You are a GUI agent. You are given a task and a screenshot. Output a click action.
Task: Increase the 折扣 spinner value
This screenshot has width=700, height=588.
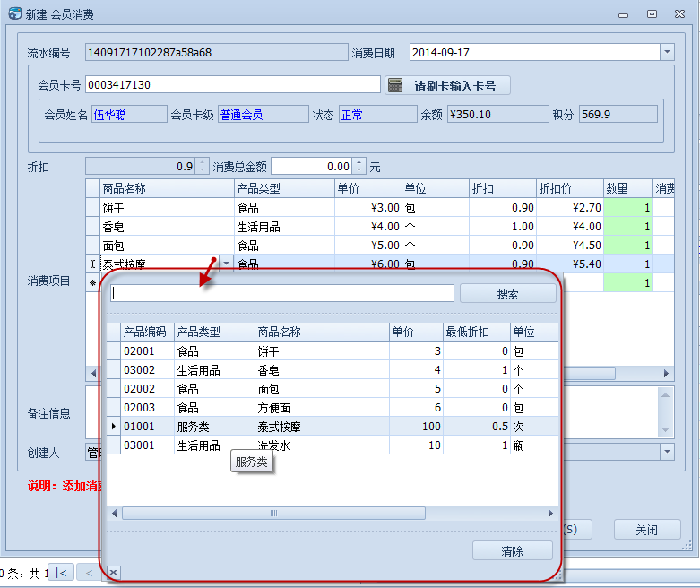pos(203,163)
